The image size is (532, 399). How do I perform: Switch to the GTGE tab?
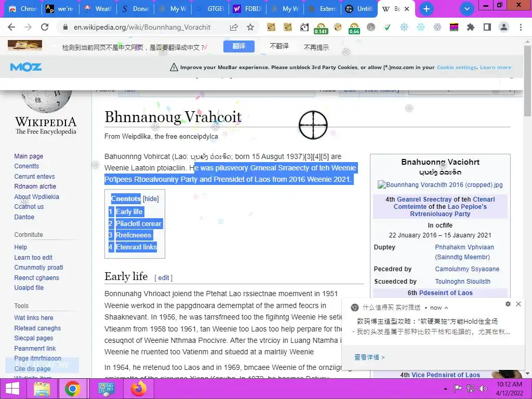[x=210, y=9]
